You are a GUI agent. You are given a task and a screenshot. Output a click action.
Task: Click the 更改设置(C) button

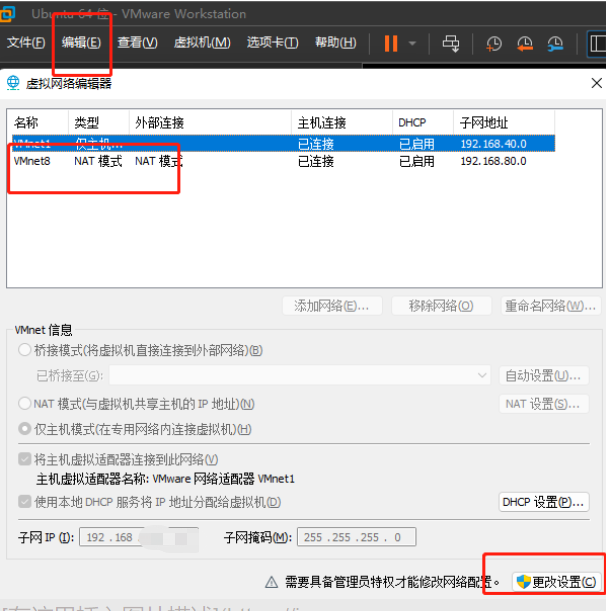pyautogui.click(x=557, y=582)
